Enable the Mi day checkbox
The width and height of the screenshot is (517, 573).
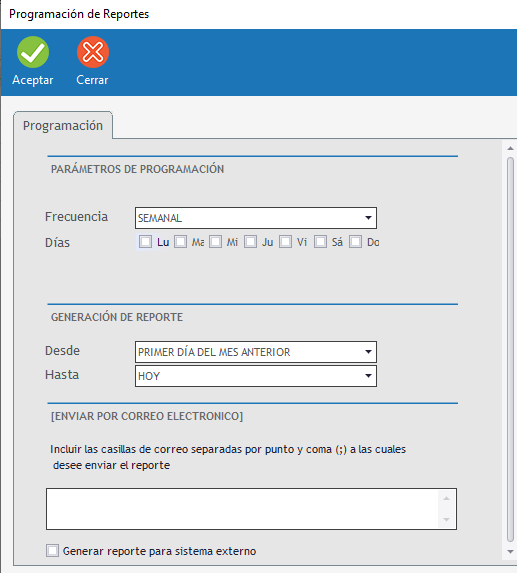point(216,242)
